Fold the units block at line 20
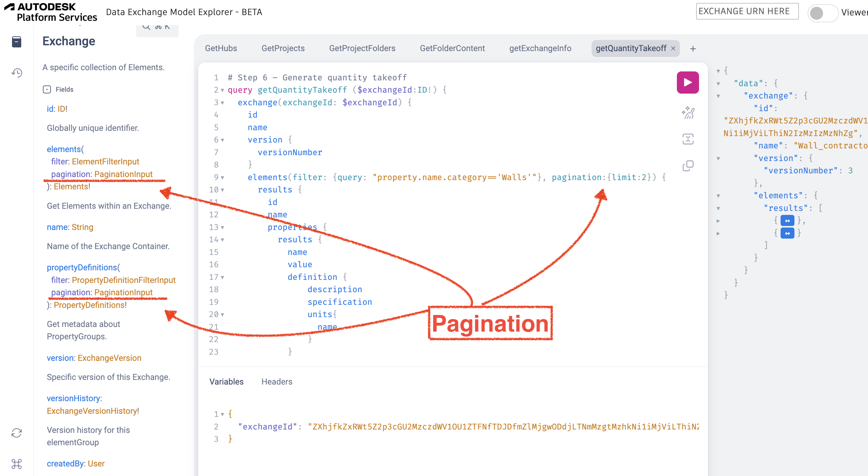 [223, 315]
